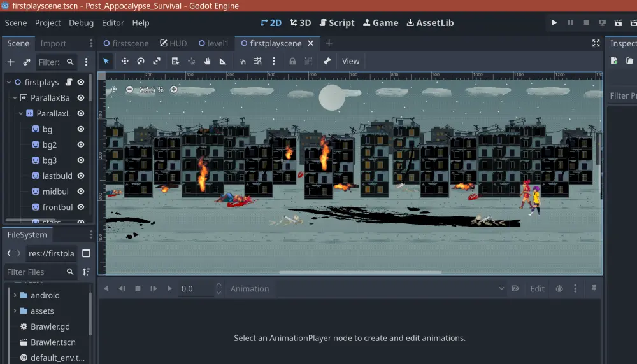The height and width of the screenshot is (364, 637).
Task: Toggle smart snap in viewport toolbar
Action: [x=242, y=61]
